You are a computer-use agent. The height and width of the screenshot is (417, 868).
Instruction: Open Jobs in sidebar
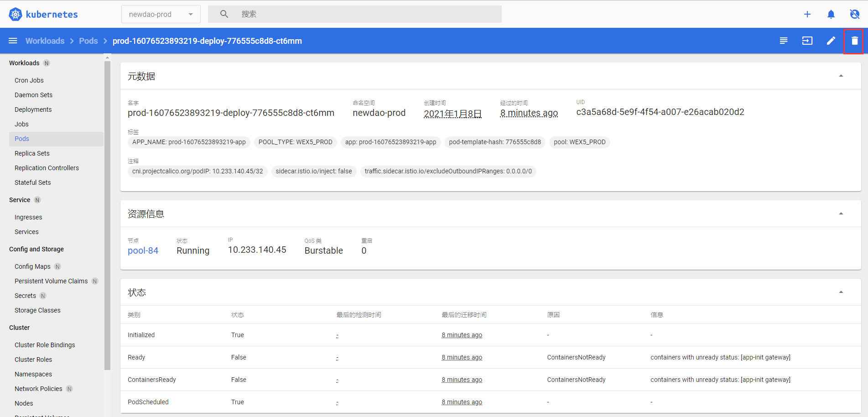coord(21,124)
